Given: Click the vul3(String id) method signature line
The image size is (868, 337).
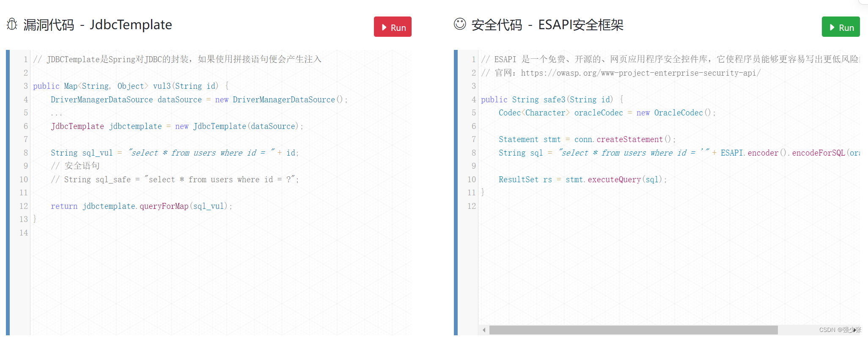Looking at the screenshot, I should point(131,86).
